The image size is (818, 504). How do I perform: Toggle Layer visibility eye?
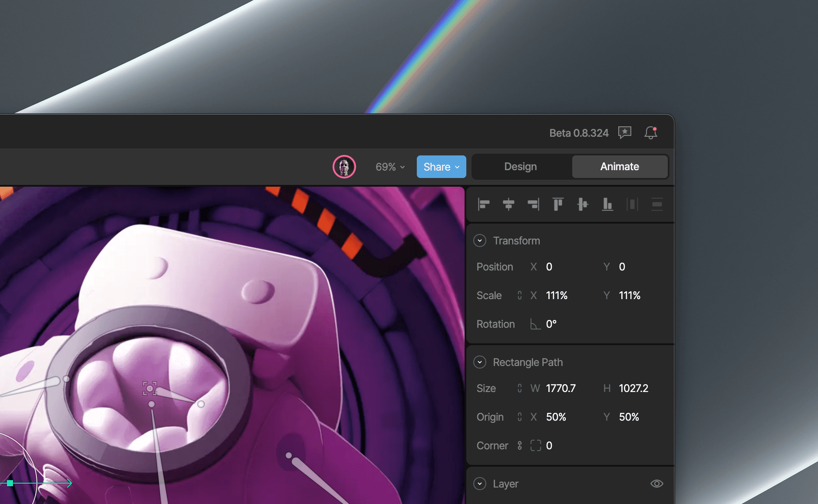(657, 484)
